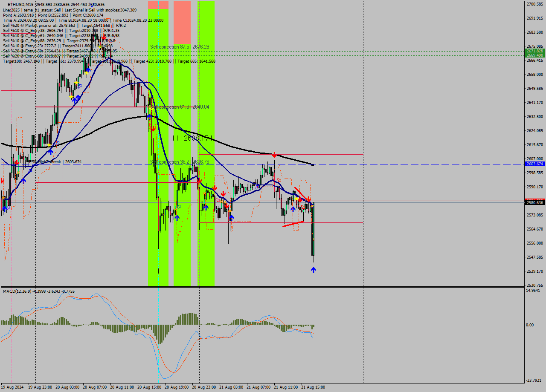Select the tema_h1_status Sell info line
Image resolution: width=546 pixels, height=392 pixels.
coord(70,10)
